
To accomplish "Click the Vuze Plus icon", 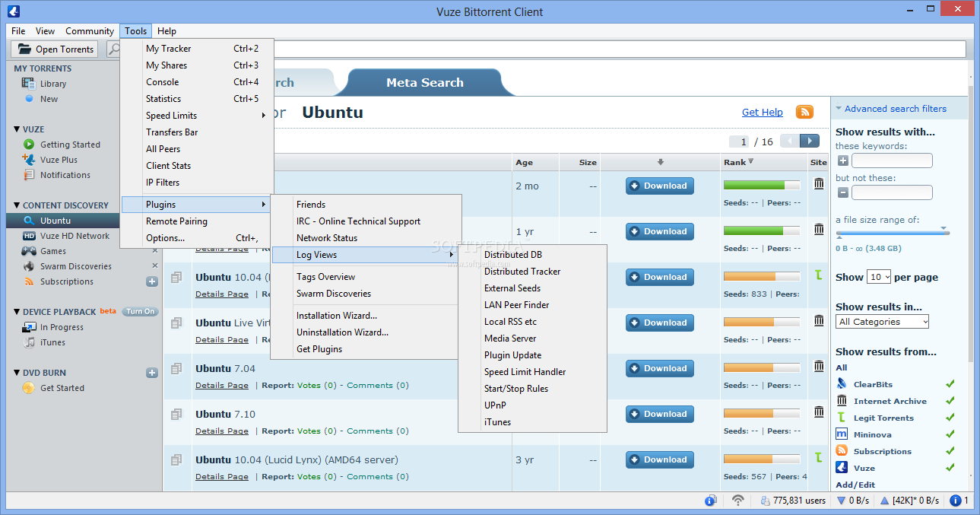I will [29, 160].
